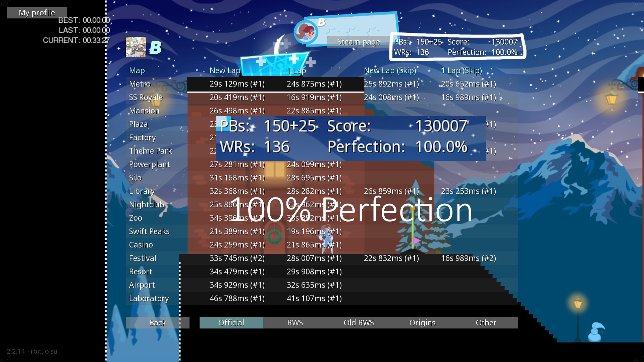Switch to the Origins tab
Viewport: 644px width, 362px height.
[422, 322]
